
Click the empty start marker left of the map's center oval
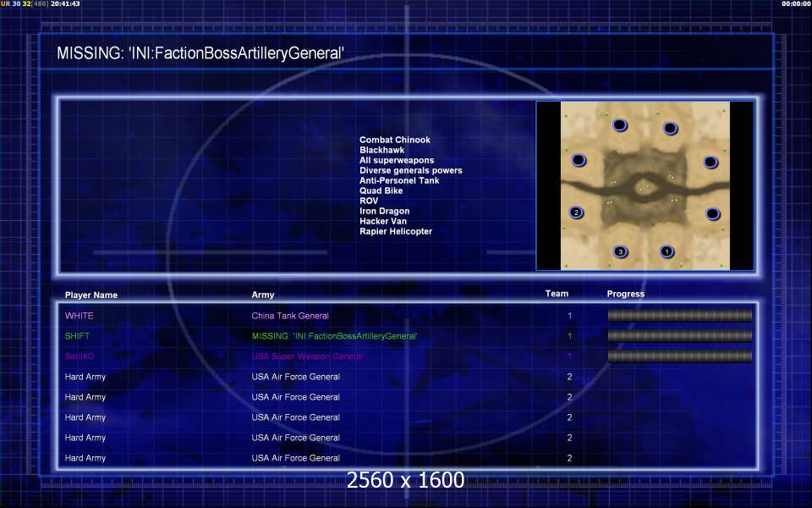click(x=579, y=160)
